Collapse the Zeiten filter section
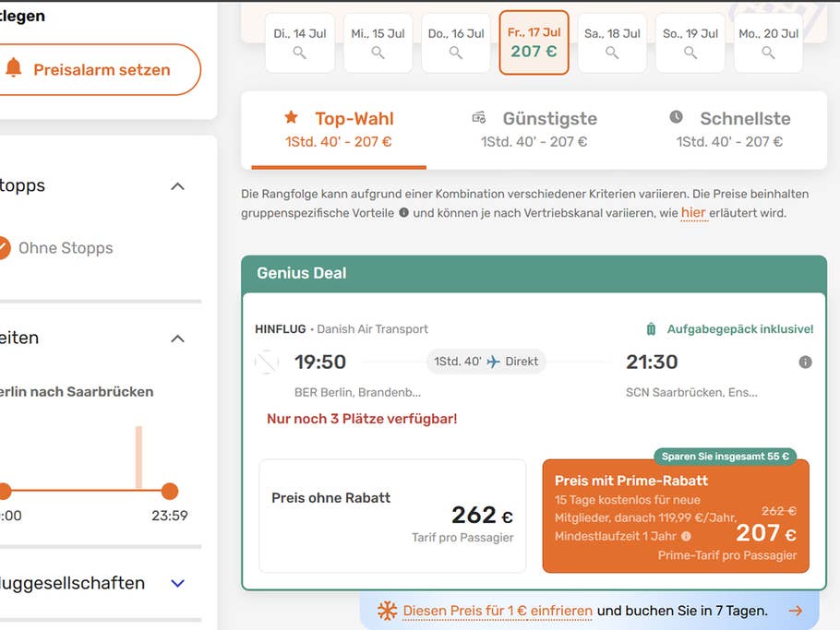The image size is (840, 630). (x=177, y=338)
